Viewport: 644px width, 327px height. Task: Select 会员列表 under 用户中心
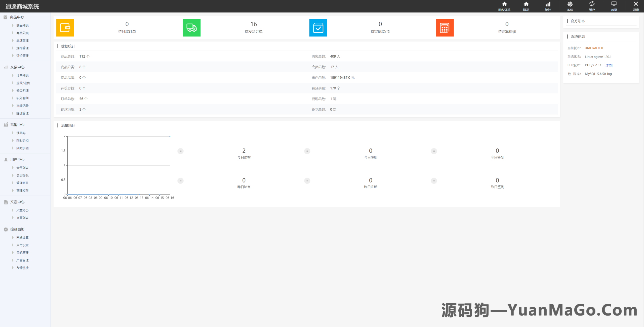pos(22,168)
